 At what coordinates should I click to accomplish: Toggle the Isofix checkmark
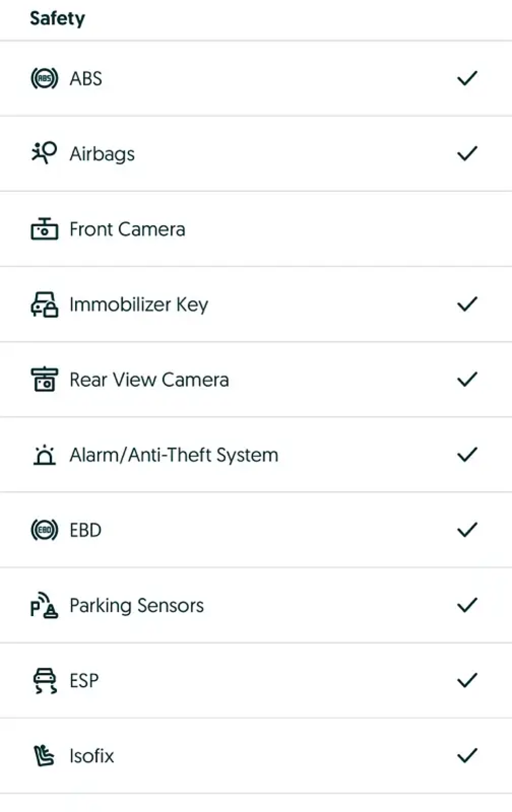pos(467,756)
